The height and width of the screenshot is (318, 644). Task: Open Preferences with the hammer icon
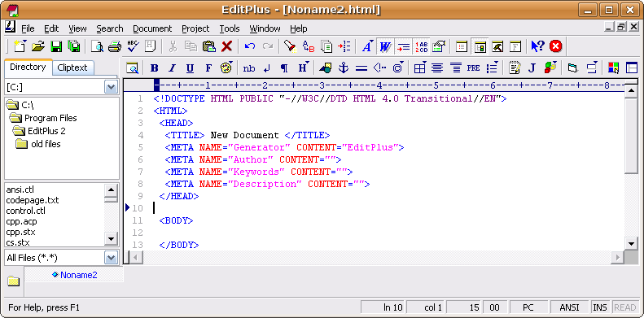point(497,46)
